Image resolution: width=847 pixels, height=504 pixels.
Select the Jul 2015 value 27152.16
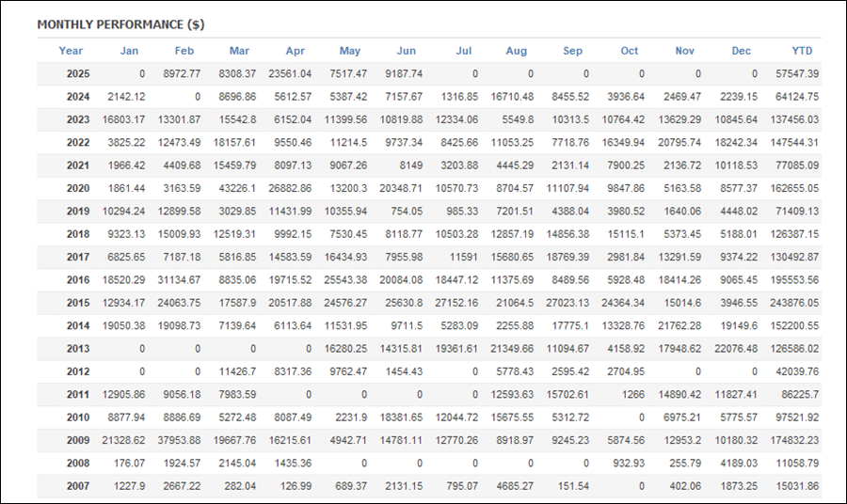pos(456,303)
